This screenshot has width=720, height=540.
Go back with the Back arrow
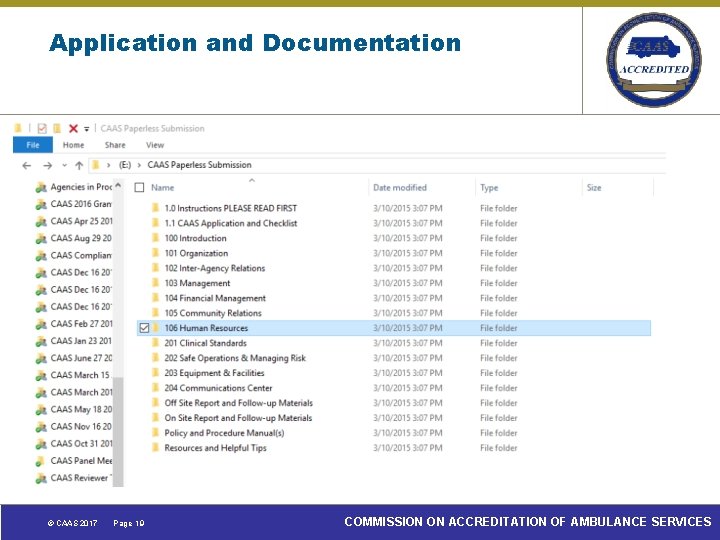pos(27,165)
